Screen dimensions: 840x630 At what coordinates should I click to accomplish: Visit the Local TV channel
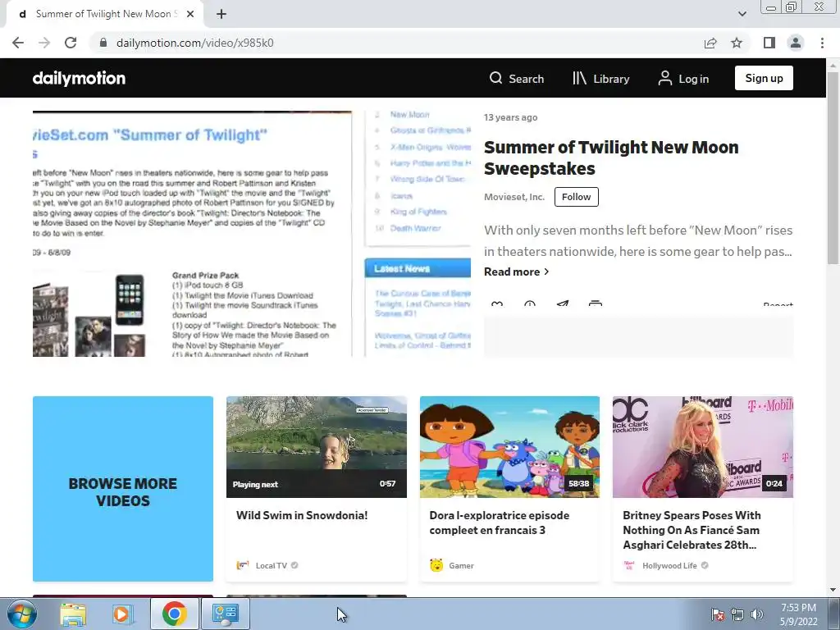coord(271,566)
